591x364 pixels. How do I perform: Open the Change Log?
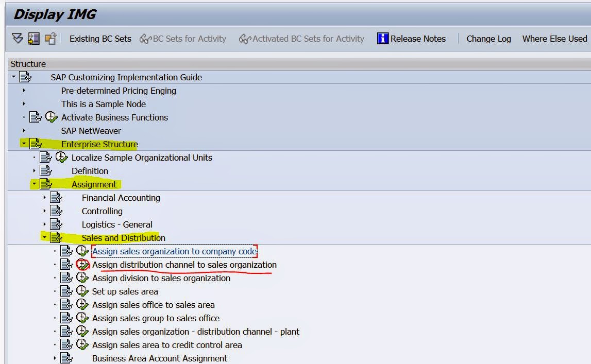488,39
